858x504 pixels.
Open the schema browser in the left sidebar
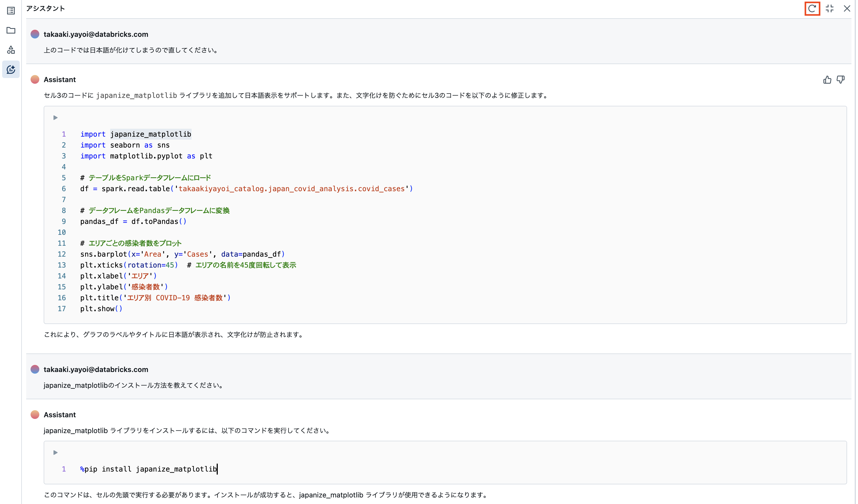[x=11, y=50]
